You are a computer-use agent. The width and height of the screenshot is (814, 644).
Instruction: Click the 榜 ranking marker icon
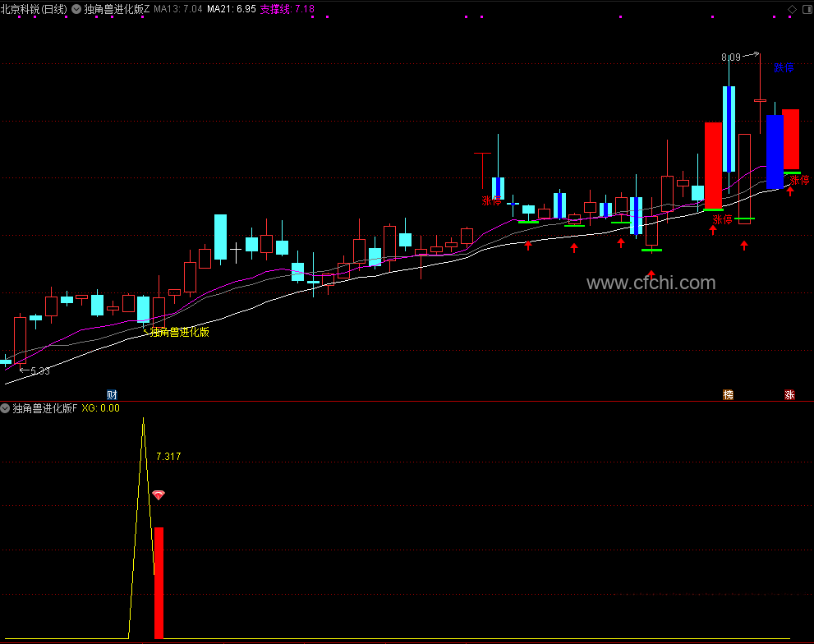pyautogui.click(x=729, y=395)
